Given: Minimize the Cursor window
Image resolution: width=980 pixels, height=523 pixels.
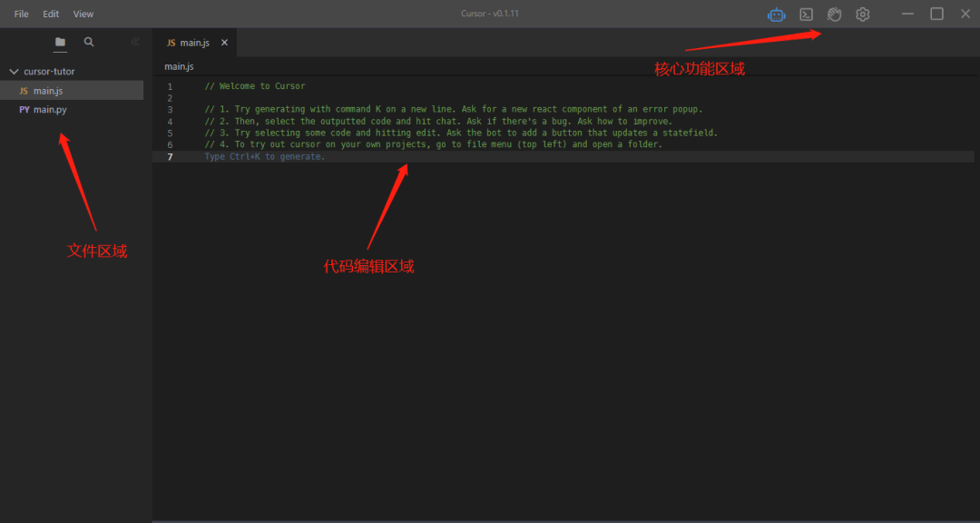Looking at the screenshot, I should (x=907, y=14).
